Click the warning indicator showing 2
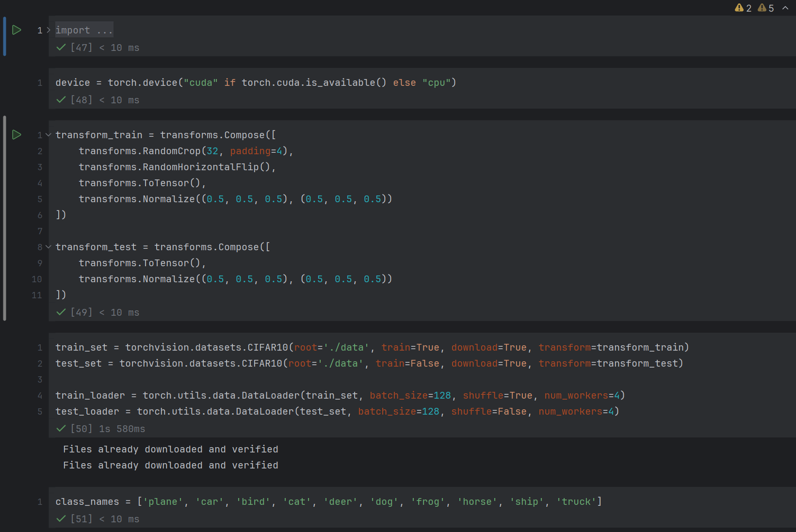The width and height of the screenshot is (796, 532). (743, 8)
